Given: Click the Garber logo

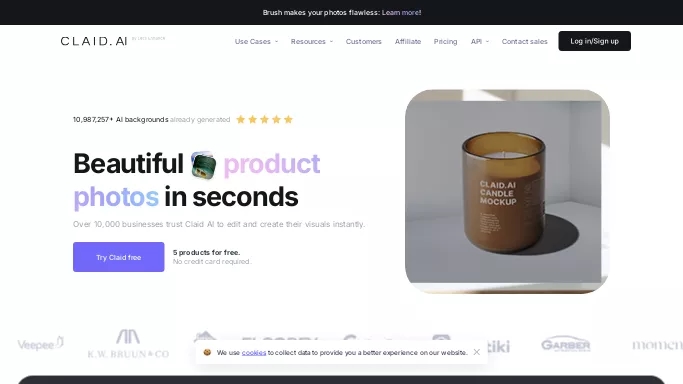Looking at the screenshot, I should [566, 344].
